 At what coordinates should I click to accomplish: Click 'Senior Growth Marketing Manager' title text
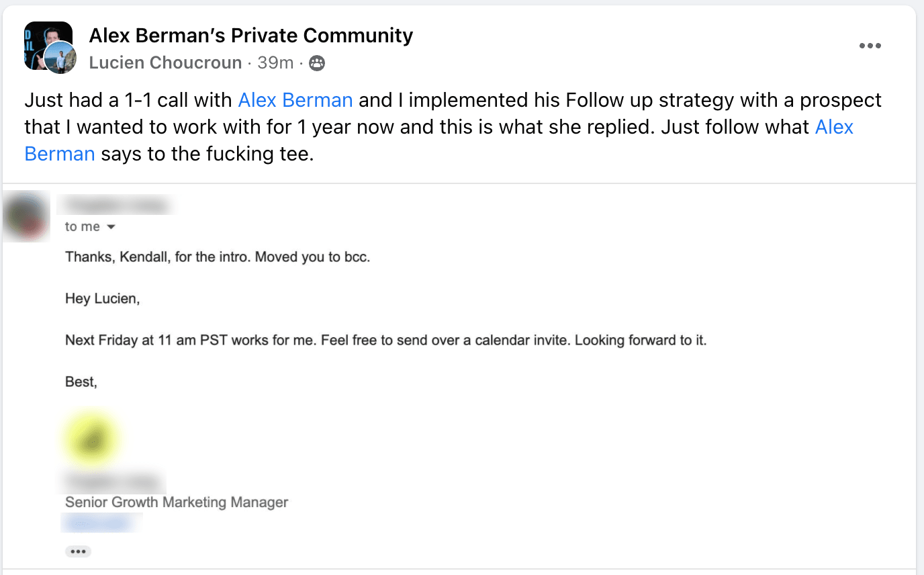click(x=177, y=502)
